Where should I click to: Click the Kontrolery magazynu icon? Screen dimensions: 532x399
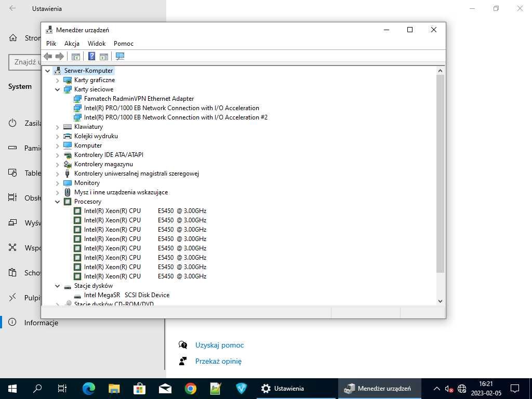pos(68,164)
